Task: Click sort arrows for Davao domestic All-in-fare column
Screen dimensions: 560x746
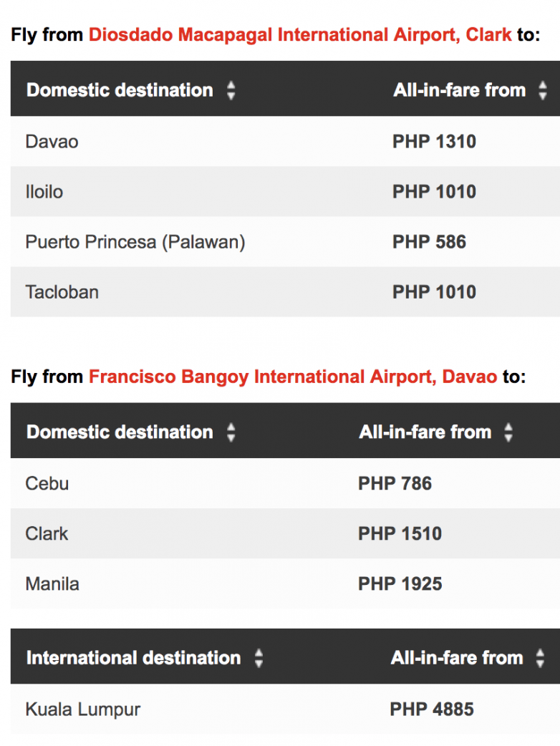Action: (508, 432)
